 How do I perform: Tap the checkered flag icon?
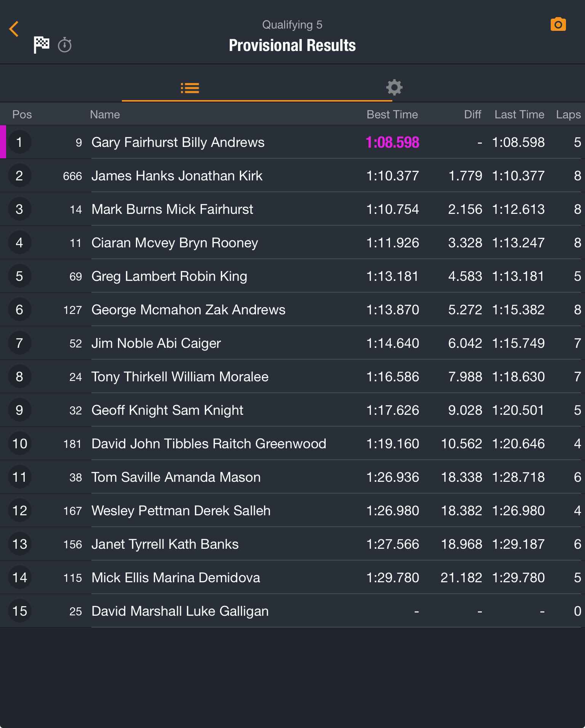[42, 45]
